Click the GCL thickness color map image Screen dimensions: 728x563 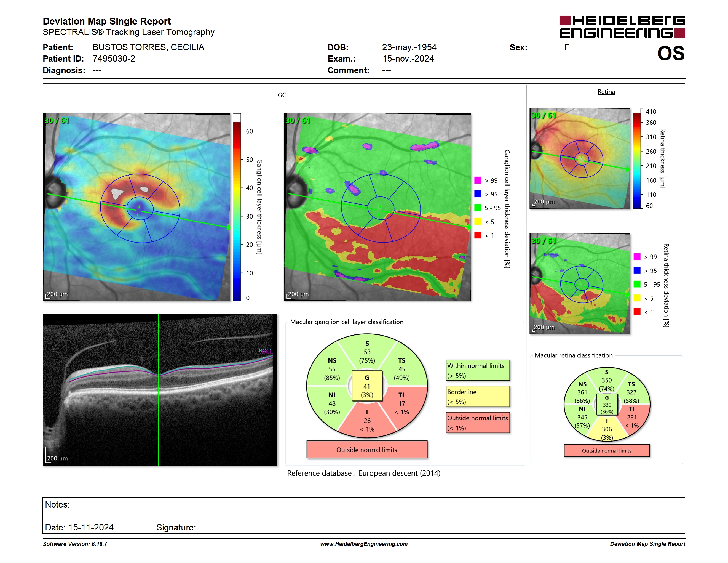137,207
